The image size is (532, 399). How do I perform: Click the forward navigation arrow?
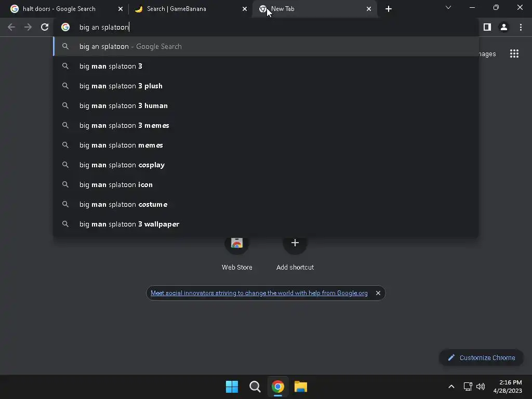[x=28, y=27]
